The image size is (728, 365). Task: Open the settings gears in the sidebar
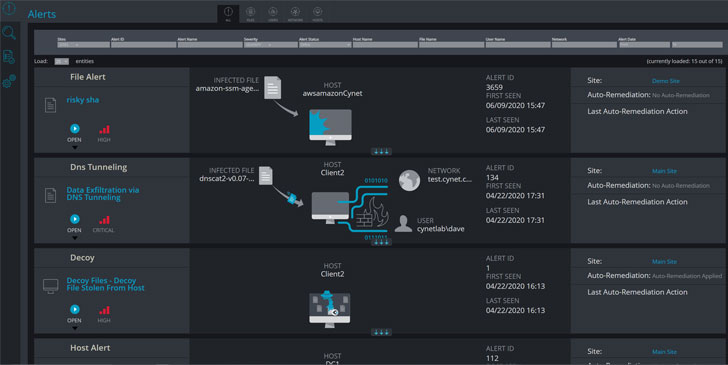[x=9, y=81]
